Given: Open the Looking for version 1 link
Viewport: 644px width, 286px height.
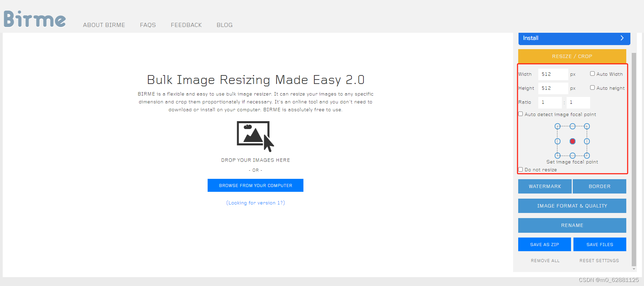Looking at the screenshot, I should click(x=255, y=203).
